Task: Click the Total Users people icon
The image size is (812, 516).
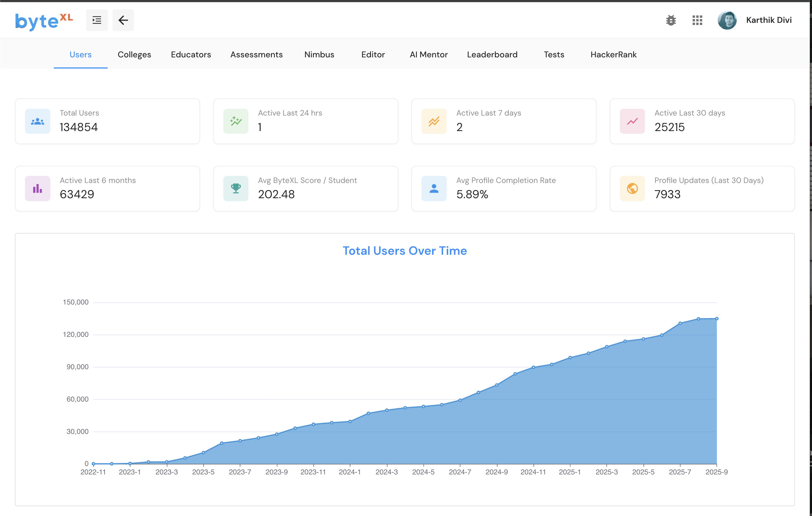Action: 38,121
